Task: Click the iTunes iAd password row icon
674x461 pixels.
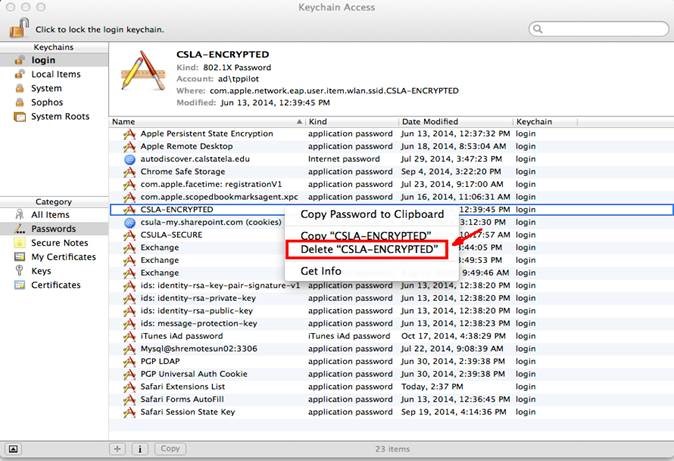Action: point(129,336)
